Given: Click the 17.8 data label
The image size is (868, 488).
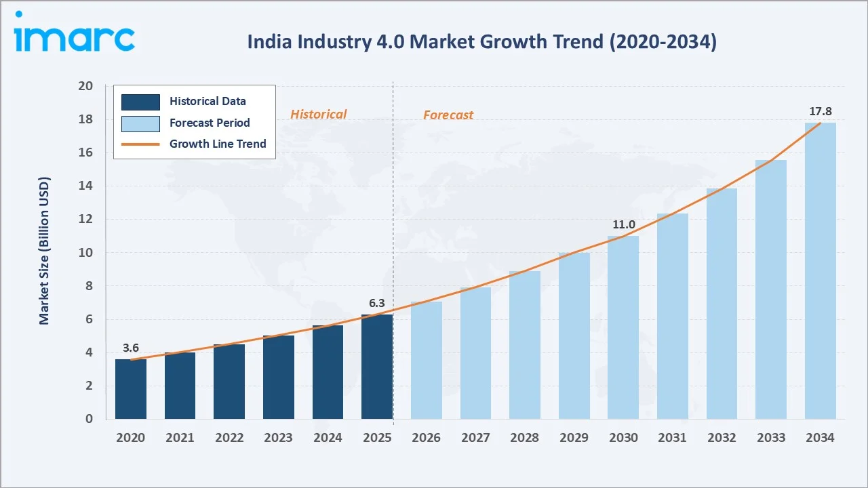Looking at the screenshot, I should tap(821, 112).
